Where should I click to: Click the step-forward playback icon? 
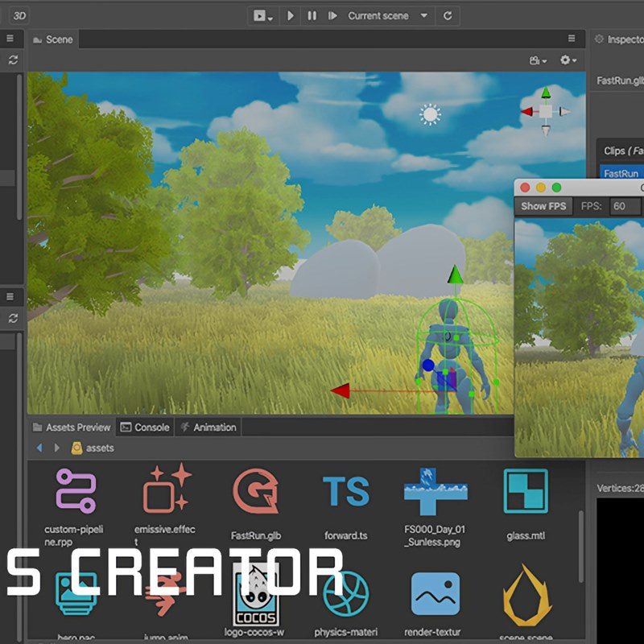coord(332,15)
